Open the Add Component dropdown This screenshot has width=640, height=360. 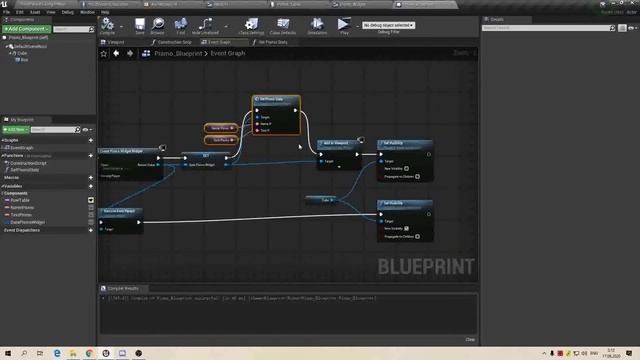[27, 29]
